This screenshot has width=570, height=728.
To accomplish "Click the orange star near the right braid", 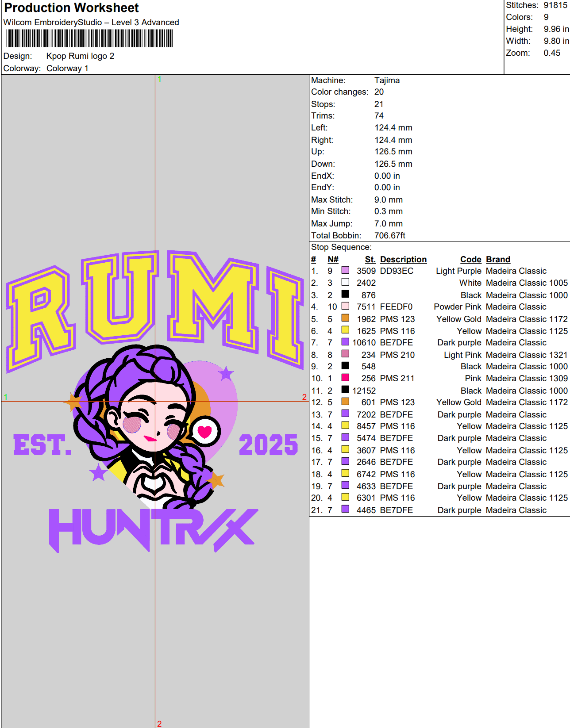I will [216, 479].
